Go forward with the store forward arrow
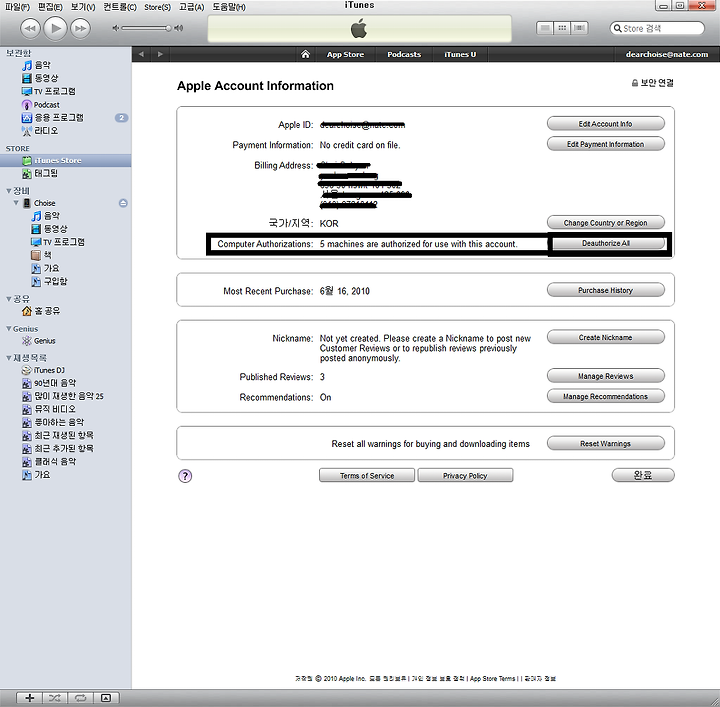 pyautogui.click(x=160, y=54)
